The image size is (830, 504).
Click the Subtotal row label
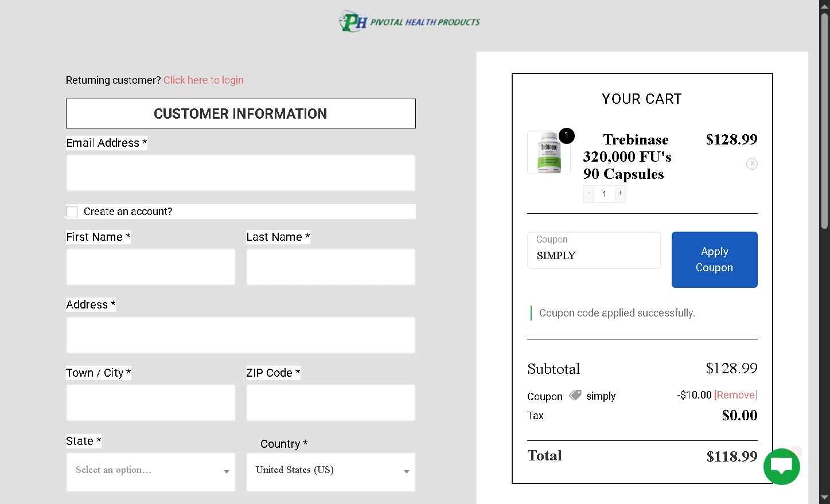coord(554,369)
